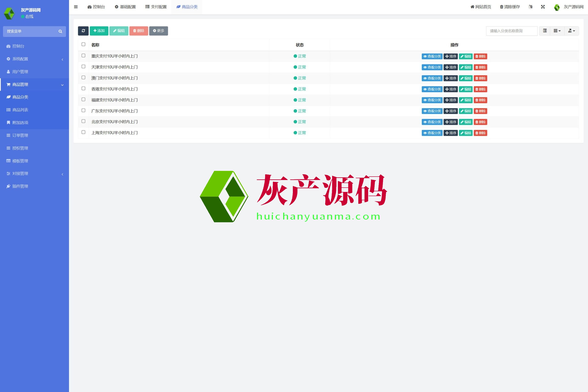This screenshot has height=392, width=588.
Task: Open 控制台 dashboard in the sidebar
Action: tap(18, 46)
